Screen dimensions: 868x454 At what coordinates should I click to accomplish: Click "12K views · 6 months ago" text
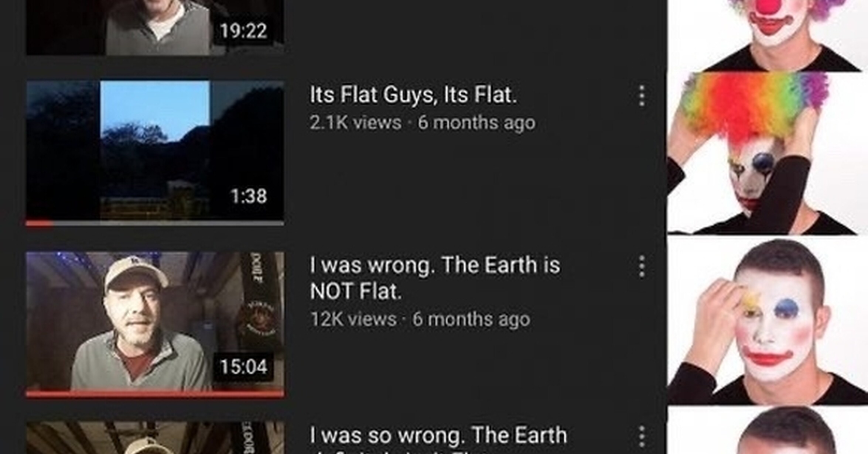(420, 319)
